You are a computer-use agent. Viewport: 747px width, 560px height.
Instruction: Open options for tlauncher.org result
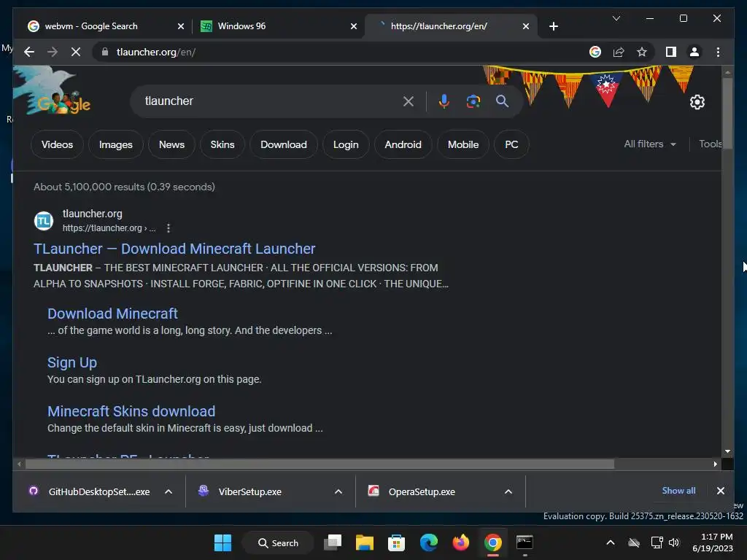169,228
